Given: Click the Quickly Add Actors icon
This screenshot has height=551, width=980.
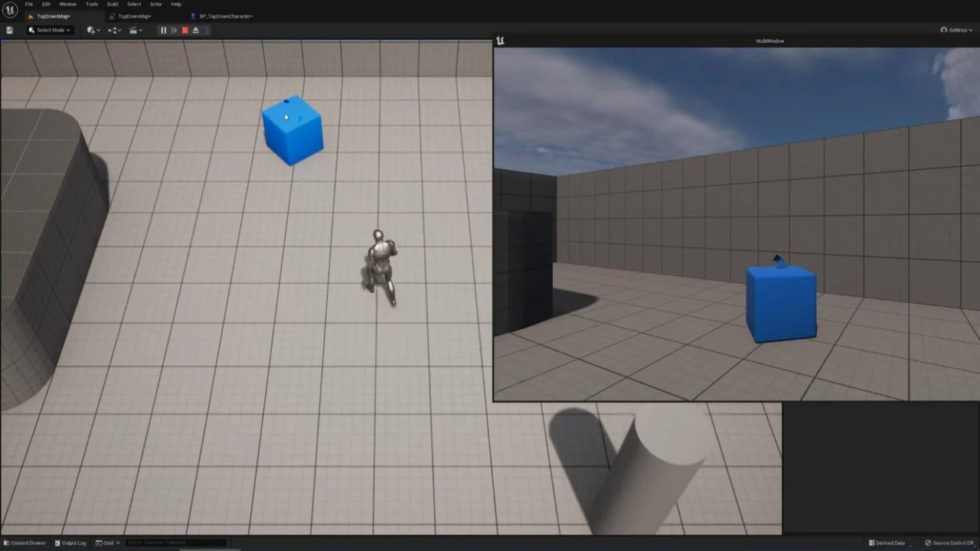Looking at the screenshot, I should [x=91, y=30].
